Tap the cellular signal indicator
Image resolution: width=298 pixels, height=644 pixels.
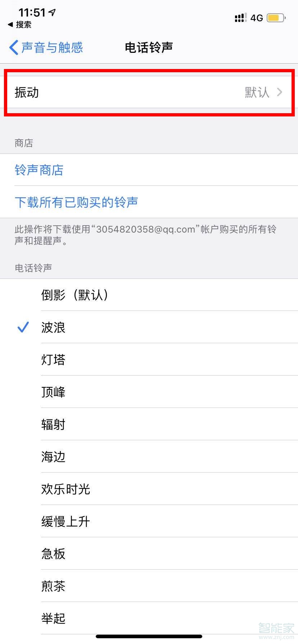(240, 17)
